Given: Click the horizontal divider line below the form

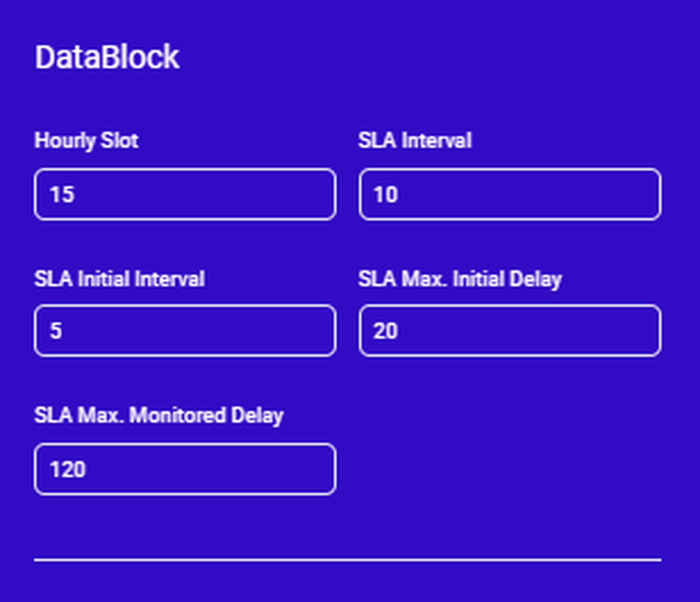Looking at the screenshot, I should pyautogui.click(x=347, y=560).
